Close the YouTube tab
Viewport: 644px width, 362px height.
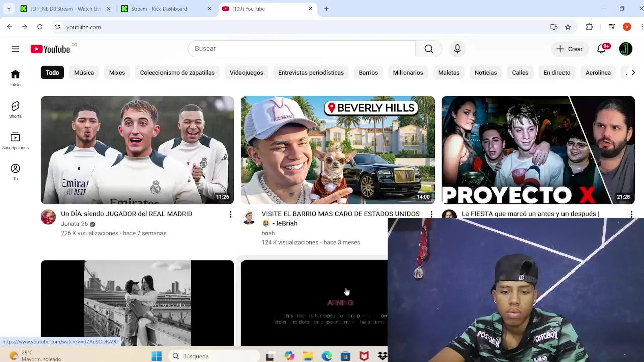(x=310, y=9)
